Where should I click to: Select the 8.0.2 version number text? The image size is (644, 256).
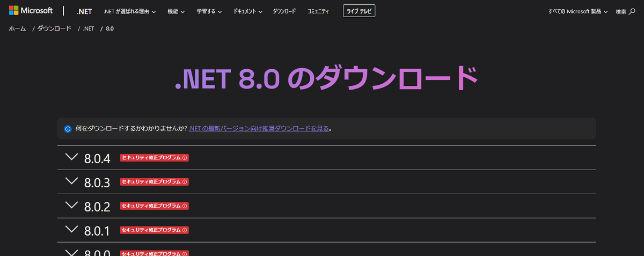click(97, 207)
